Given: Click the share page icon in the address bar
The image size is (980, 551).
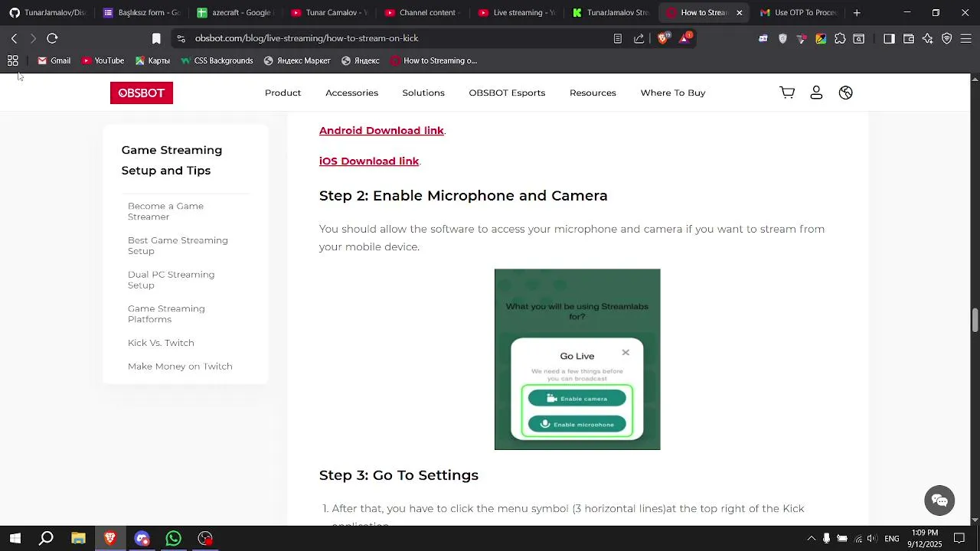Looking at the screenshot, I should pos(639,38).
